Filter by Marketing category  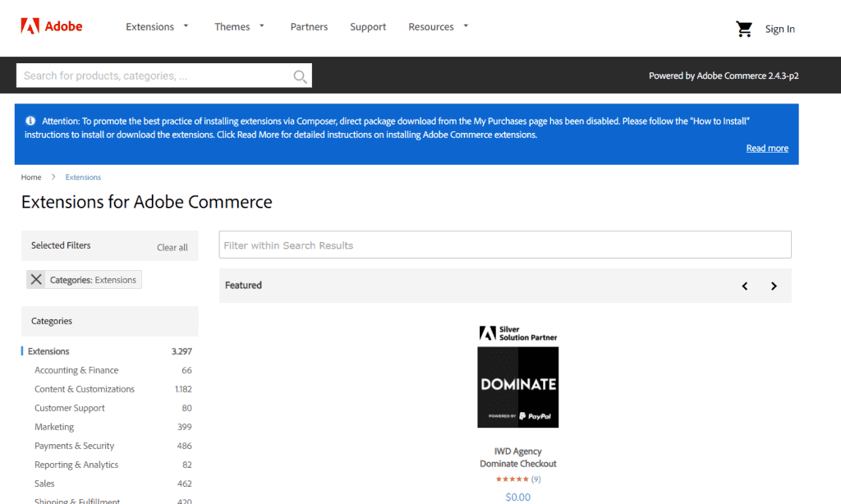point(54,427)
